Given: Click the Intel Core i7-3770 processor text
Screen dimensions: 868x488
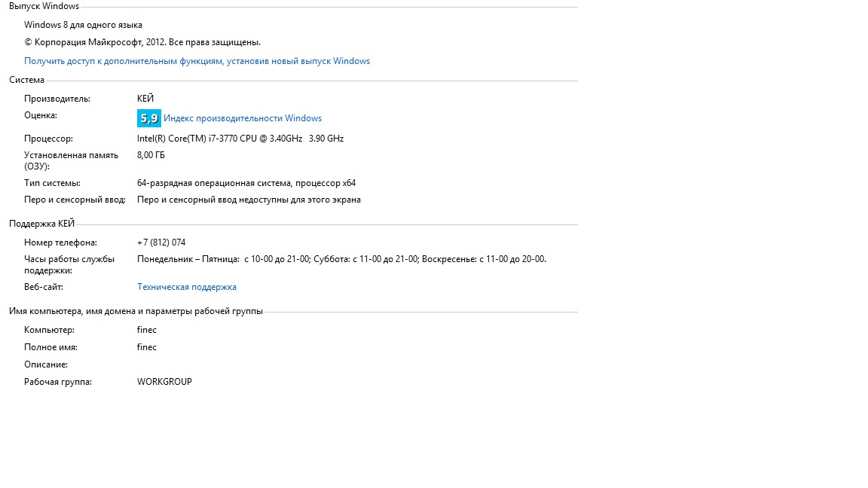Looking at the screenshot, I should coord(240,139).
